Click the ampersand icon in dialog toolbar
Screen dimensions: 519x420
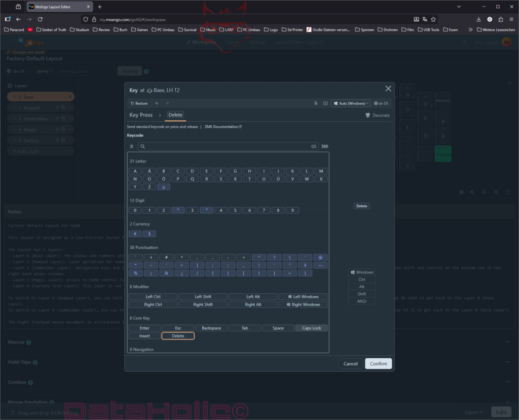(x=316, y=103)
